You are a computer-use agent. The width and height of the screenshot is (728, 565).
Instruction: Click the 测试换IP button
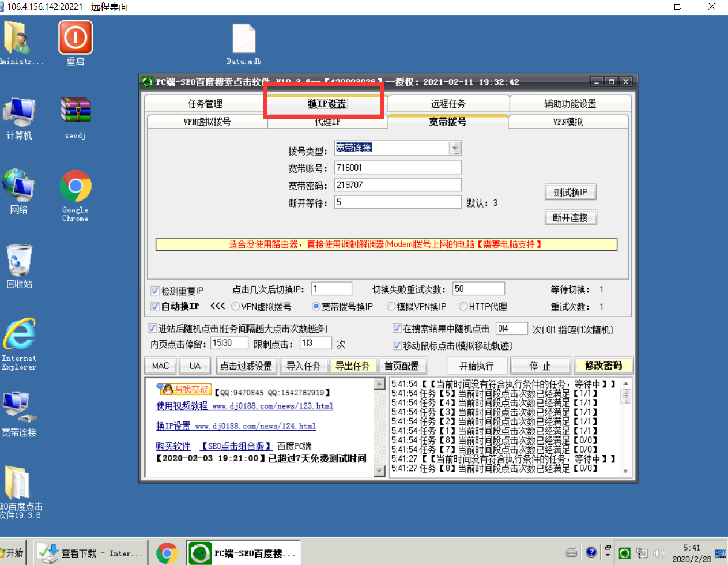point(571,192)
